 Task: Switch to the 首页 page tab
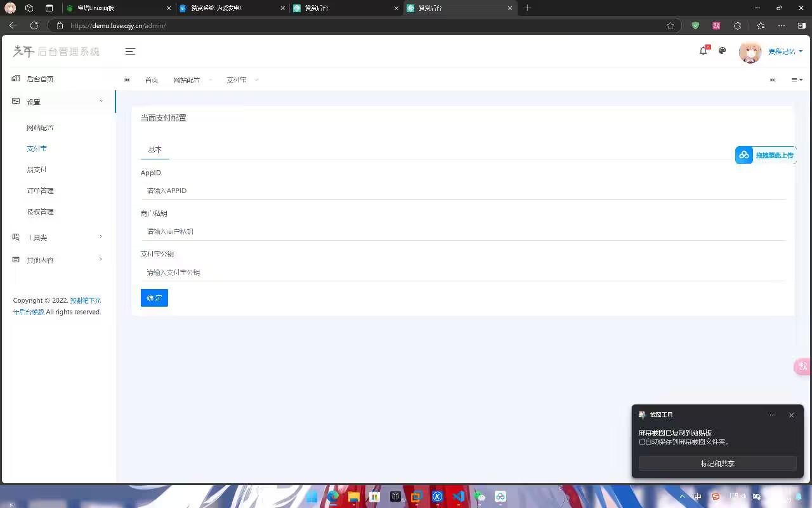pos(152,80)
